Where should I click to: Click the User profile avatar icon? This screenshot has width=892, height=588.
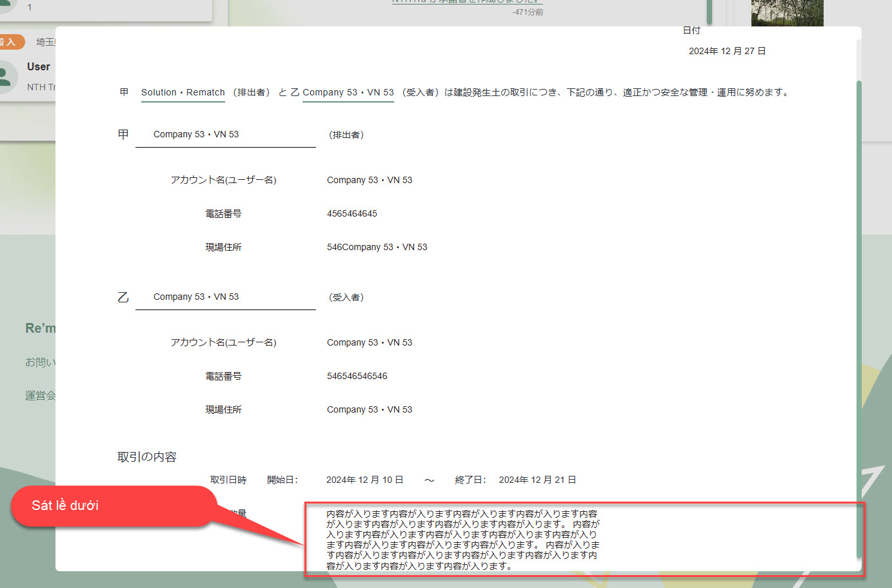click(6, 76)
